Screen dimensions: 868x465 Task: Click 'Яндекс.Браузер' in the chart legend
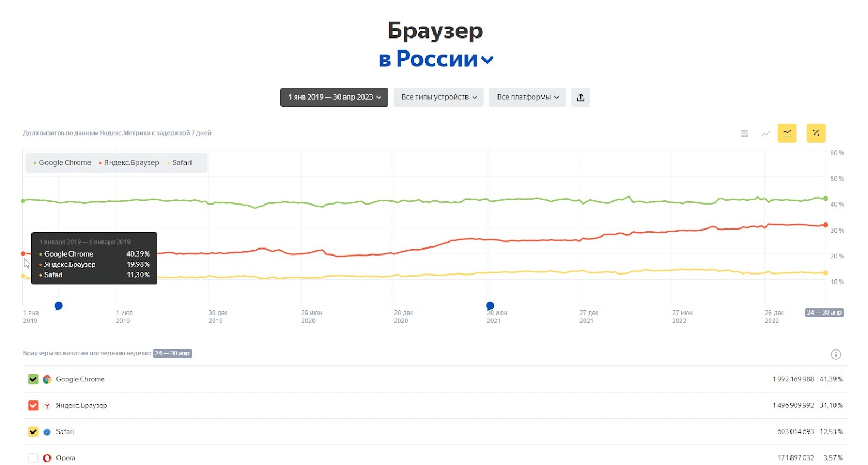pos(131,163)
